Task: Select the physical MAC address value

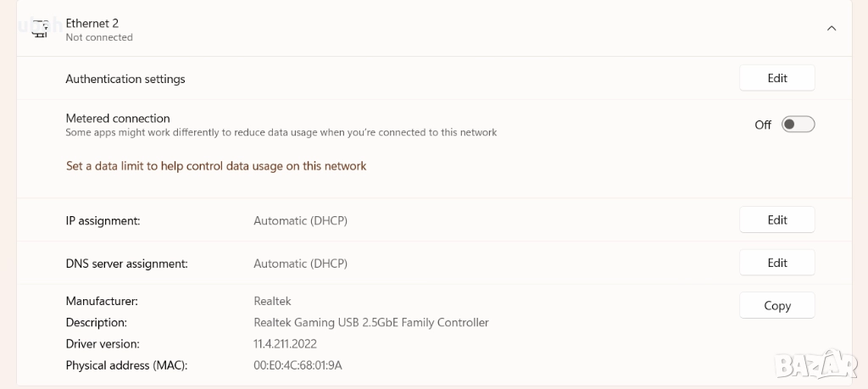Action: click(298, 365)
